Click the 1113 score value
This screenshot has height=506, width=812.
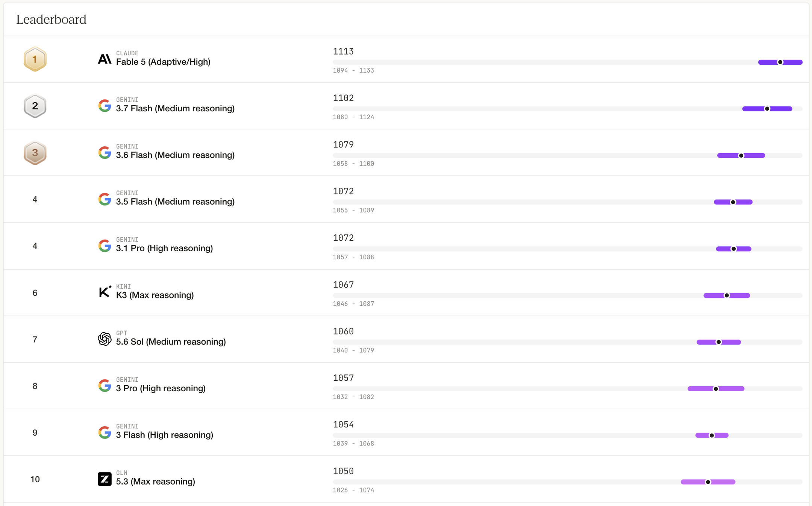click(x=343, y=51)
